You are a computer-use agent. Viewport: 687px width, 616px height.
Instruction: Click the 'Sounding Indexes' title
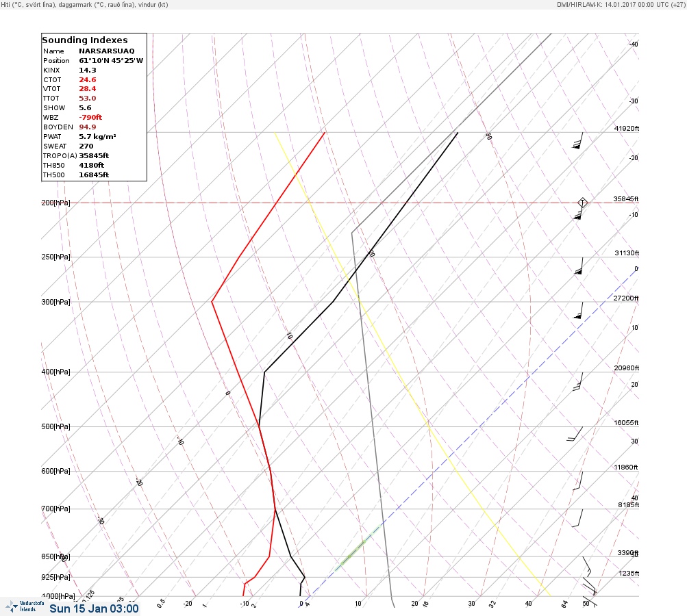tap(84, 40)
